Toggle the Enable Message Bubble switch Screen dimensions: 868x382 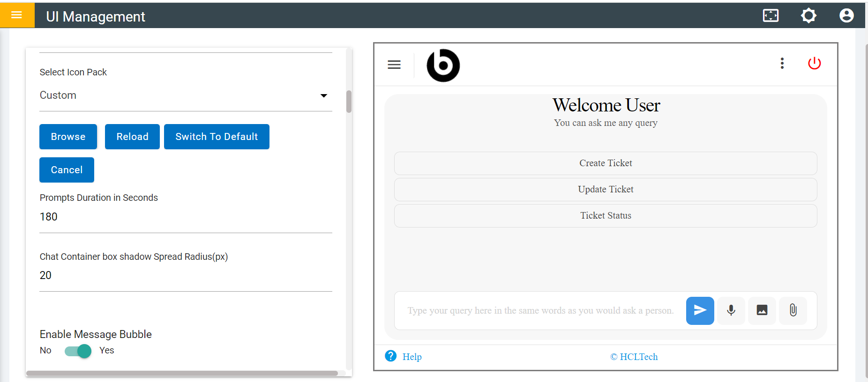[78, 351]
